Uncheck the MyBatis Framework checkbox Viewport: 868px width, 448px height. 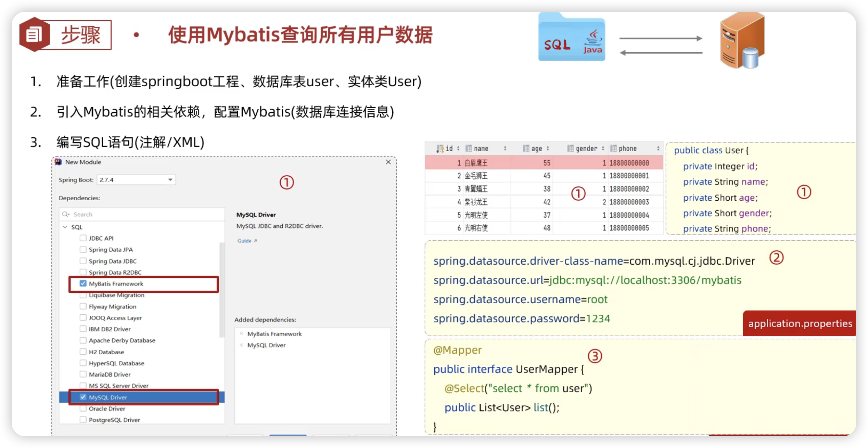[83, 284]
